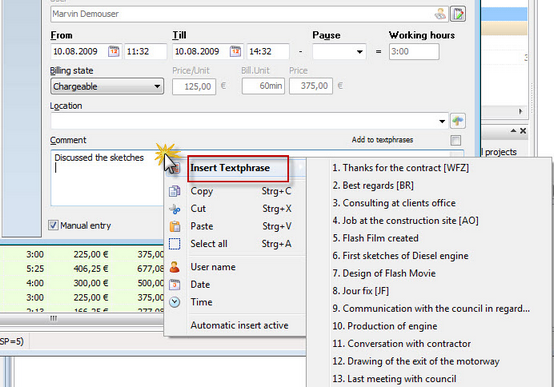This screenshot has width=554, height=387.
Task: Click the From time field showing 11:32
Action: [x=146, y=52]
